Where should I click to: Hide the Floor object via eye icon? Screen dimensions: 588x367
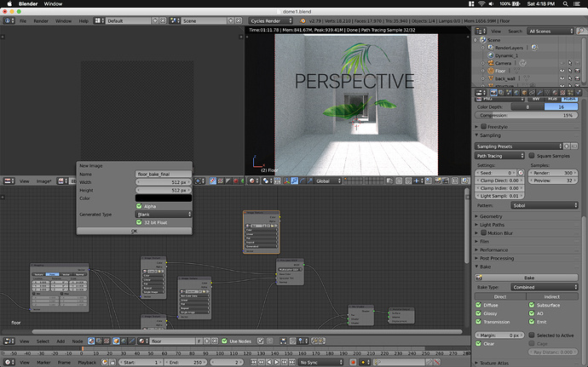point(562,71)
